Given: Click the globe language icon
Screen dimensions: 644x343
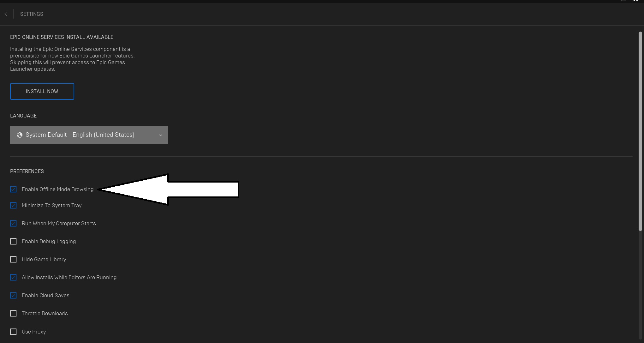Looking at the screenshot, I should click(x=20, y=135).
